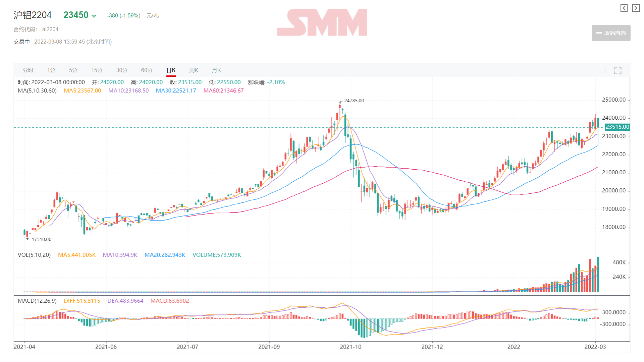
Task: Click the 开: 24020.00 open price value
Action: (108, 82)
